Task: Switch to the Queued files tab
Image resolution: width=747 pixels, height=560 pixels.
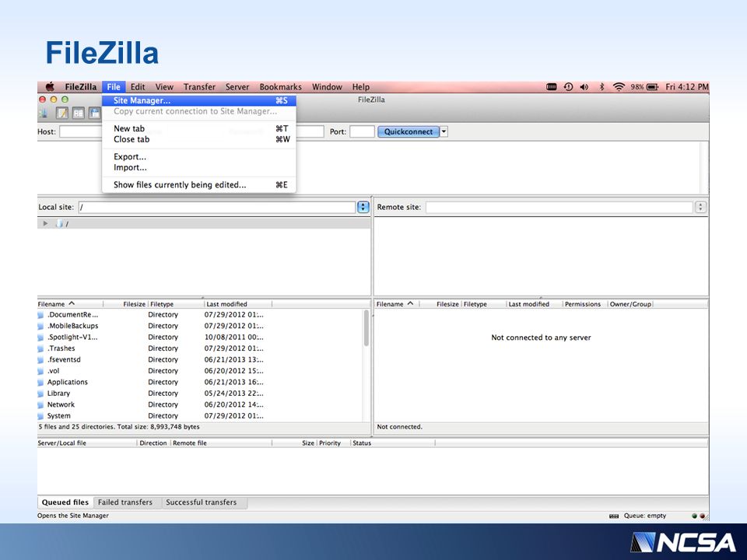Action: coord(65,502)
